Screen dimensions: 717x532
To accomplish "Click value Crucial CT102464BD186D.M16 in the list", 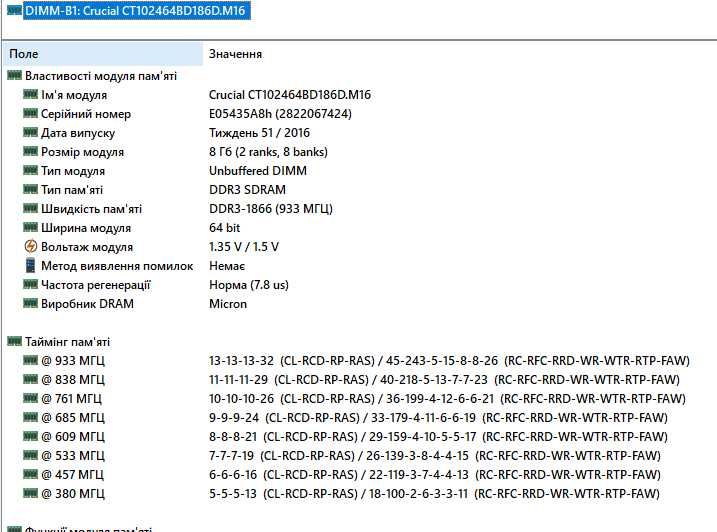I will coord(289,95).
